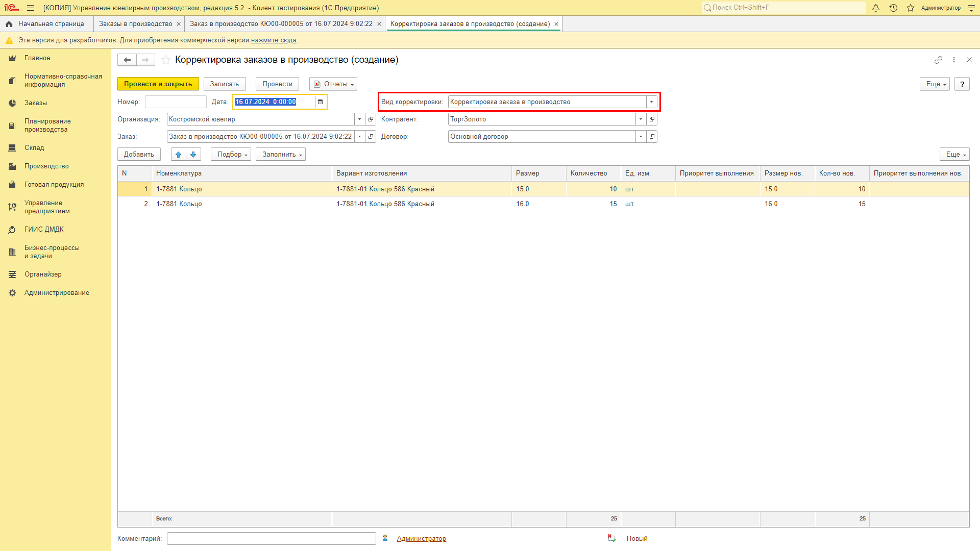Open Контрагент record with open-form icon
Viewport: 980px width, 551px height.
652,119
